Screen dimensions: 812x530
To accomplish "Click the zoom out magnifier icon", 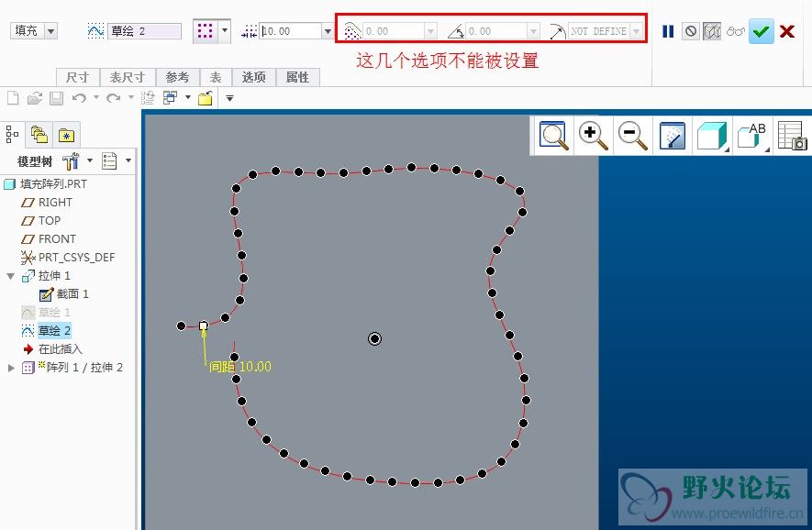I will [x=632, y=136].
